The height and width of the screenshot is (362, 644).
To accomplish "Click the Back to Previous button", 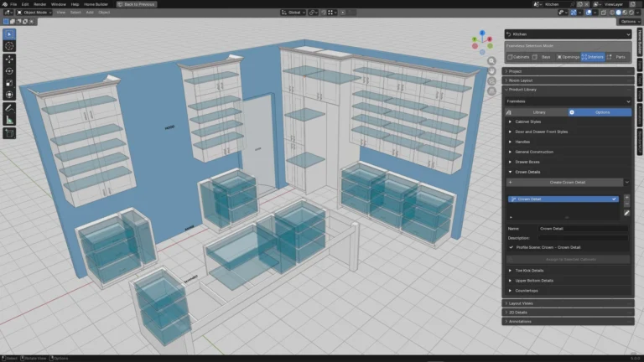I will click(136, 4).
